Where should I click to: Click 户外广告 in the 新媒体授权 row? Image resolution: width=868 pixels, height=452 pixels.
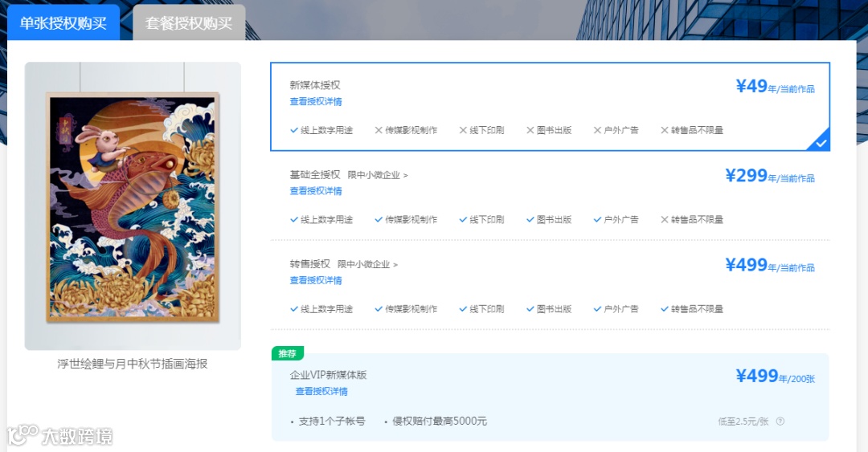pos(616,131)
